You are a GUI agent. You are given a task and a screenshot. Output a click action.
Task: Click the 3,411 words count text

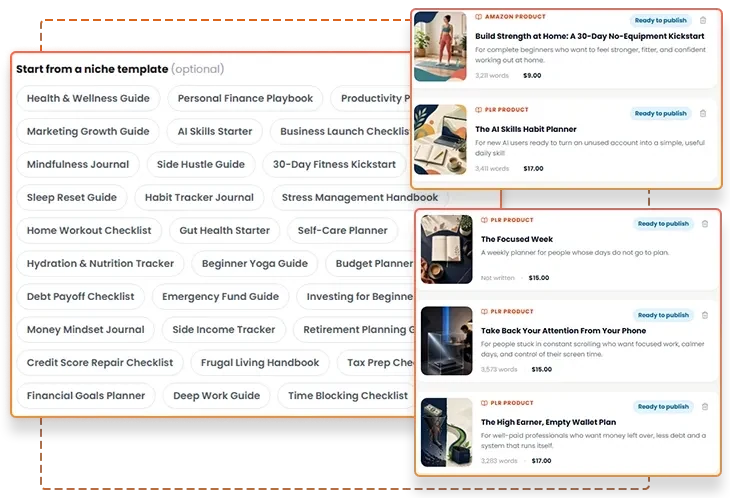(x=492, y=168)
